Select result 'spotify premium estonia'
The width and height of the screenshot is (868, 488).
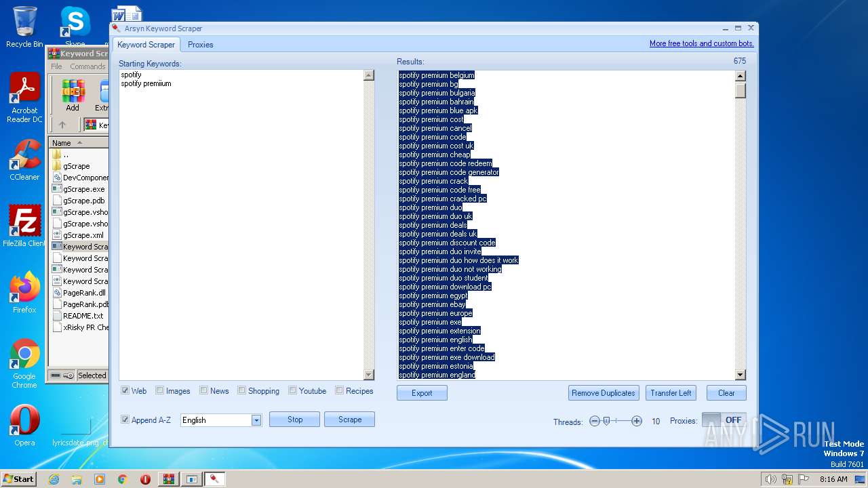[436, 366]
